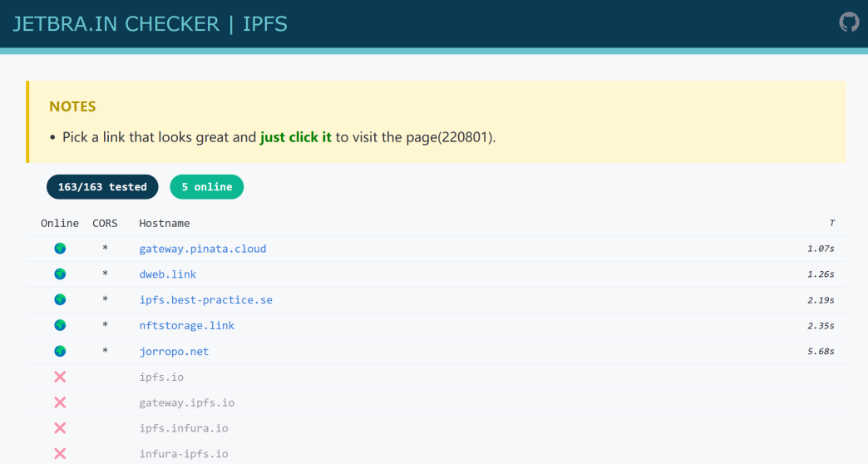Follow the nftstorage.link hostname
This screenshot has height=464, width=868.
[x=186, y=326]
